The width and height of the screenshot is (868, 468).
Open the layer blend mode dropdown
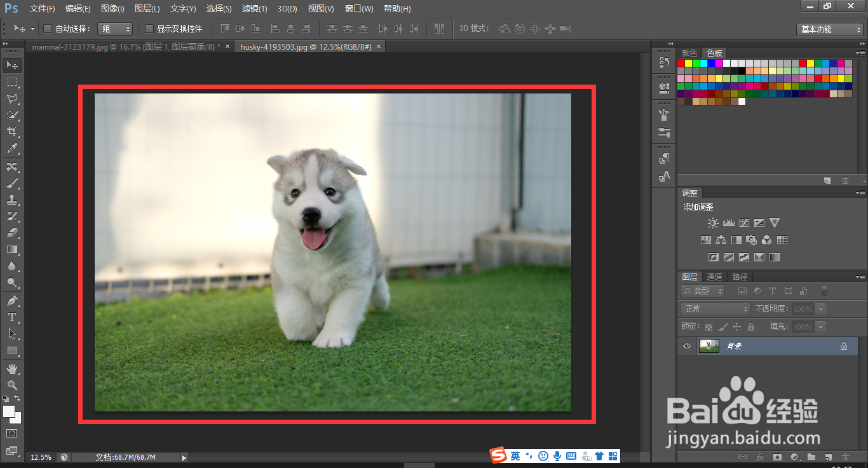click(x=715, y=309)
